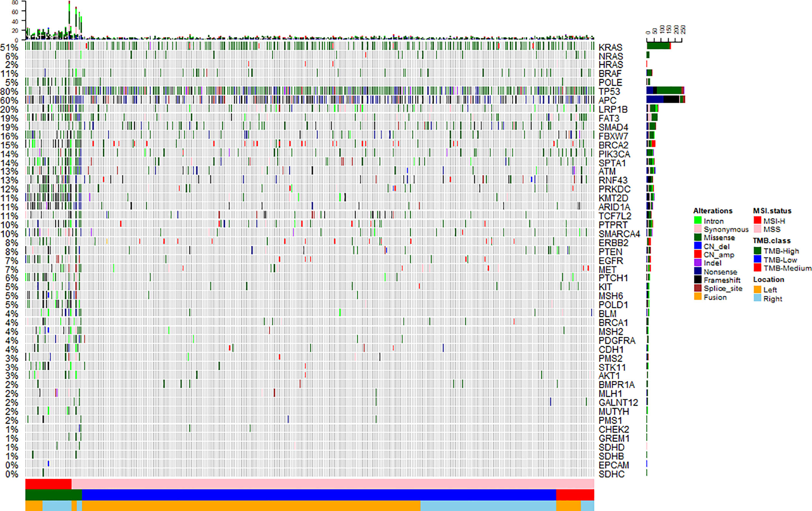The height and width of the screenshot is (511, 812).
Task: Select the GALNT12 gene label
Action: (618, 402)
